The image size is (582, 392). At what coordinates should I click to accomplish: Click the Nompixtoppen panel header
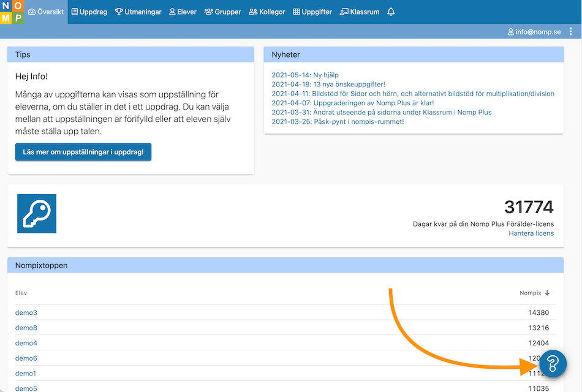coord(285,265)
